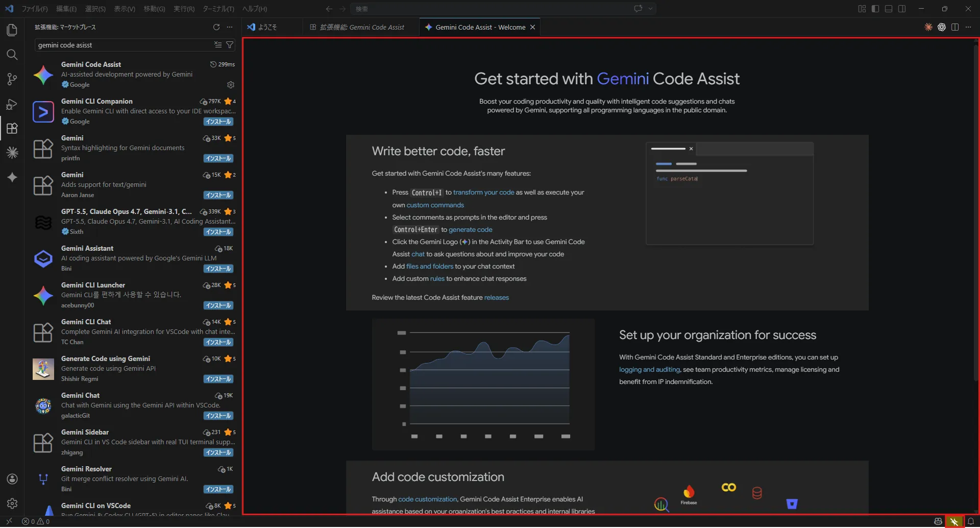Open the notifications bell in status bar
This screenshot has height=528, width=980.
click(x=971, y=521)
